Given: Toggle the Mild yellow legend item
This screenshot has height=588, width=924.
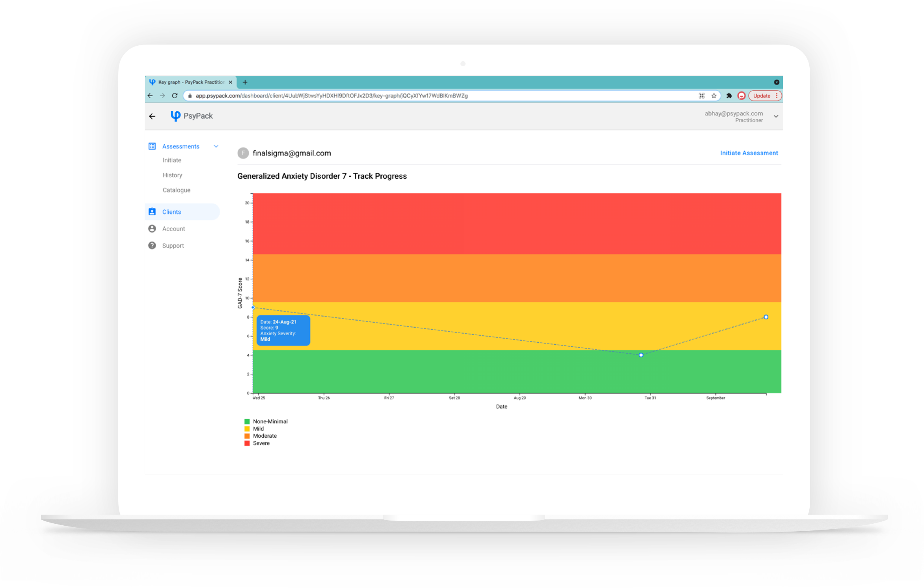Looking at the screenshot, I should 247,428.
